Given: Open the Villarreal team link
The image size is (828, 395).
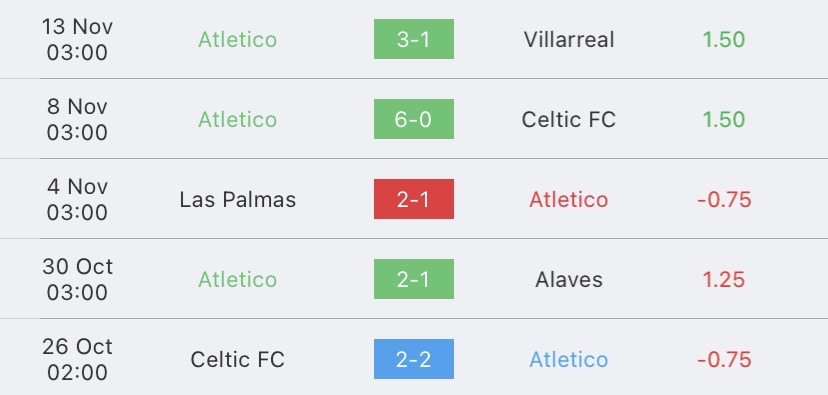Looking at the screenshot, I should (x=569, y=40).
